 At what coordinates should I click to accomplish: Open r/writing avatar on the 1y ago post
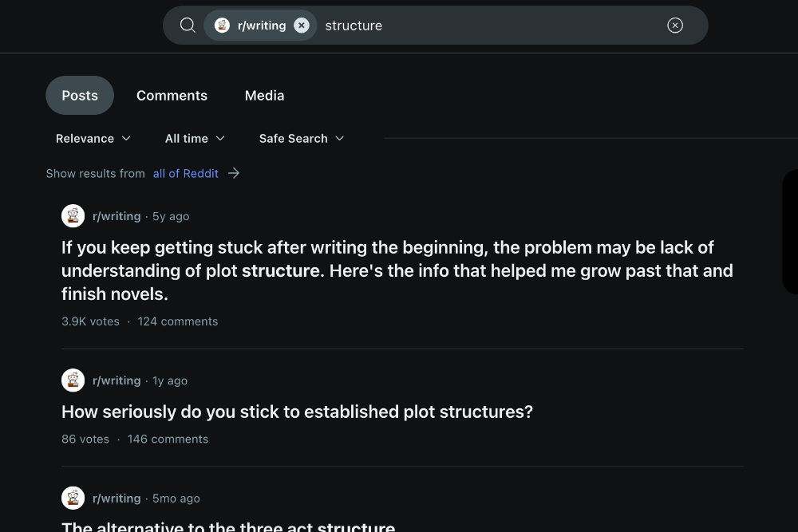click(x=73, y=380)
